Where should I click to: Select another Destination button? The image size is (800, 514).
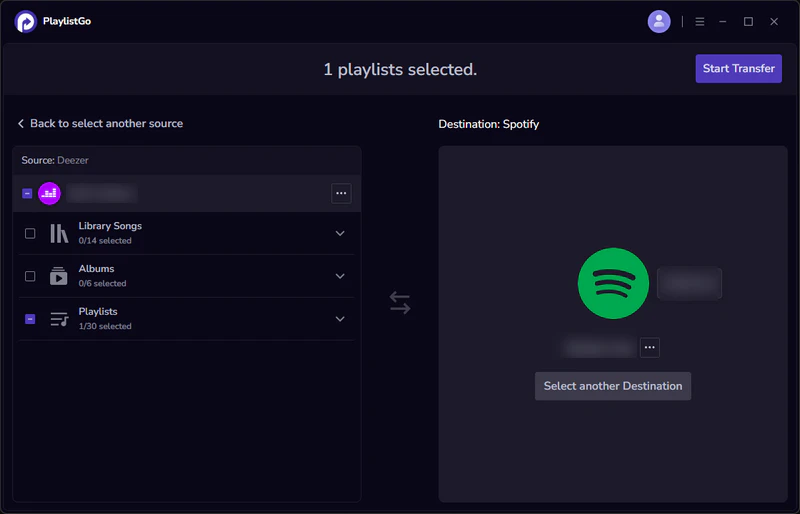click(x=613, y=386)
